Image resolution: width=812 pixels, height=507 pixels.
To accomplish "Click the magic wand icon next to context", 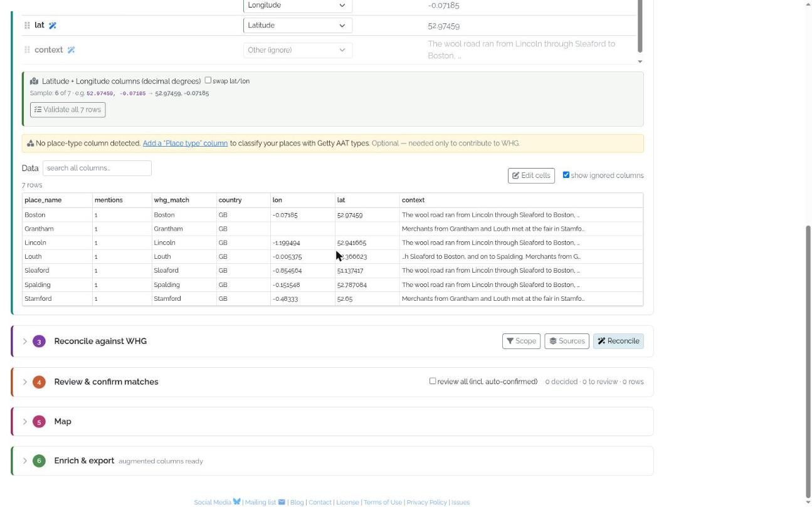I will (71, 50).
